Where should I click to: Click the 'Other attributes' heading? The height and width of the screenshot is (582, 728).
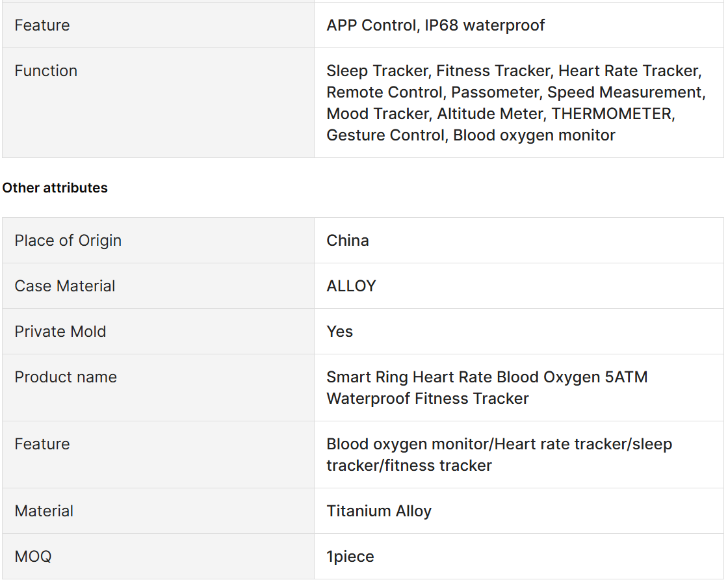tap(55, 188)
